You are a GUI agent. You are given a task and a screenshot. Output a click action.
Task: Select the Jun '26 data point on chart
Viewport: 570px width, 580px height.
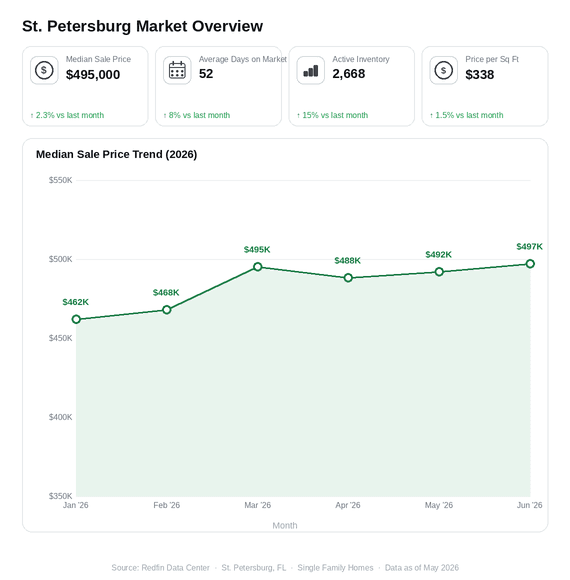530,264
